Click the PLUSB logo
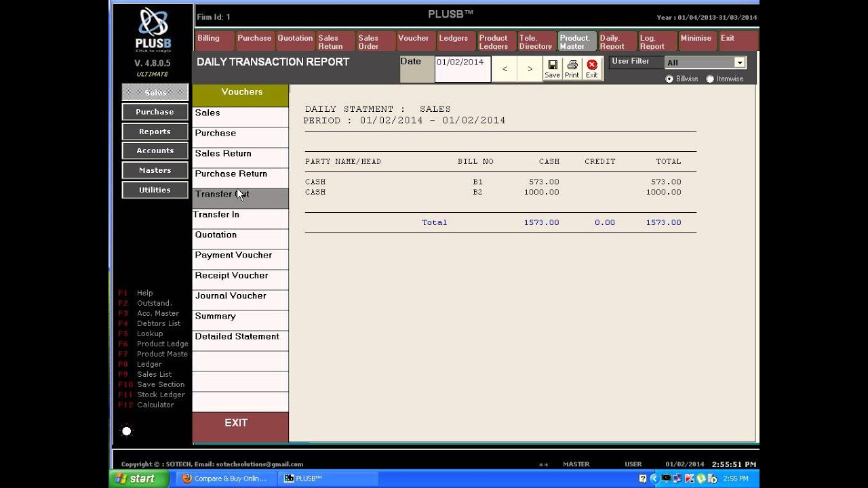 153,30
